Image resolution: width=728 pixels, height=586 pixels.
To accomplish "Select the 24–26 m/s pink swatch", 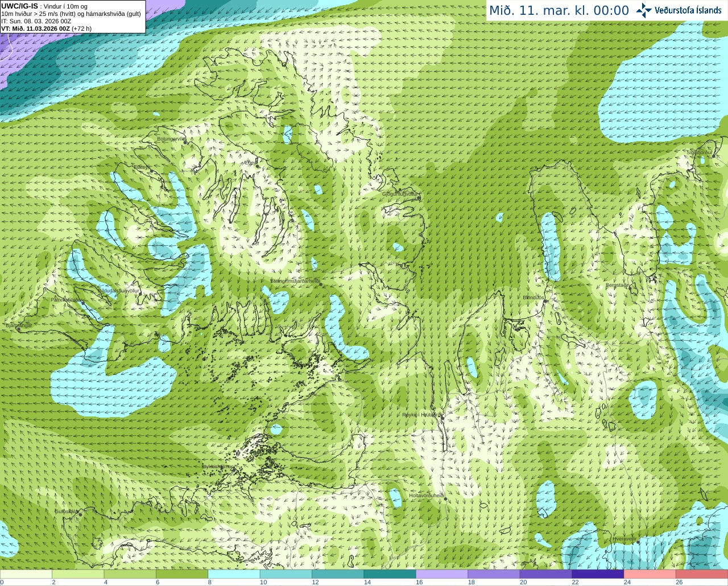I will point(650,574).
